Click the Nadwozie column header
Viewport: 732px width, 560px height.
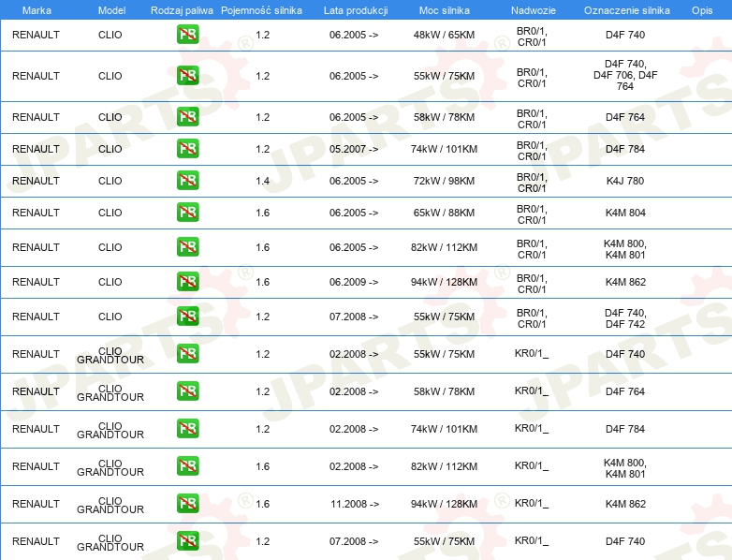tap(534, 10)
